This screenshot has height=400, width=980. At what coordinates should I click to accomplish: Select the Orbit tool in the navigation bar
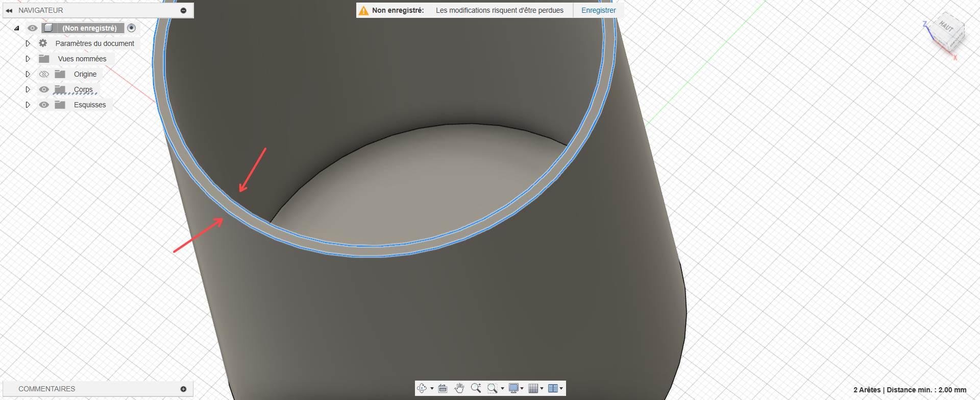[x=422, y=388]
